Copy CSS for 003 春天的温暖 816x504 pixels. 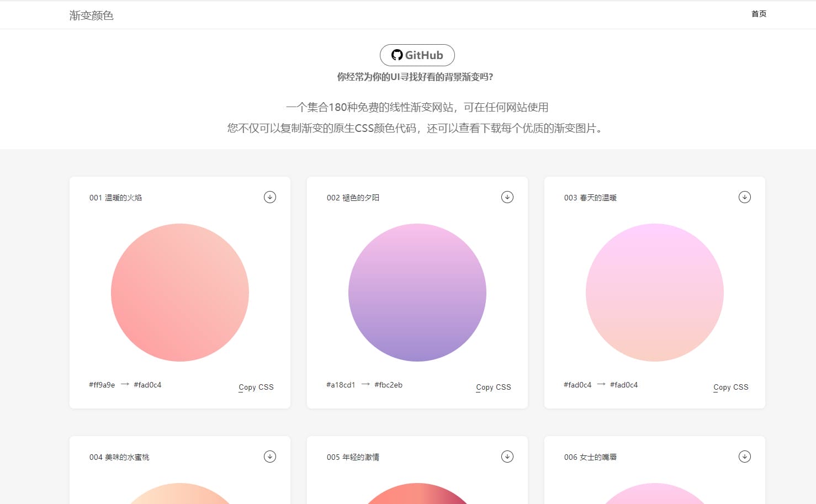click(731, 387)
